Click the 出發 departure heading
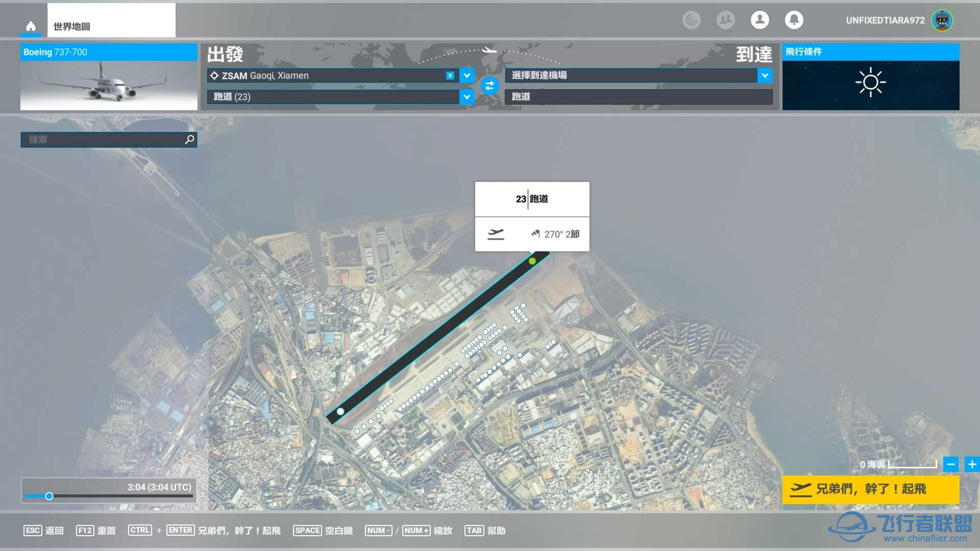Image resolution: width=980 pixels, height=551 pixels. (225, 55)
